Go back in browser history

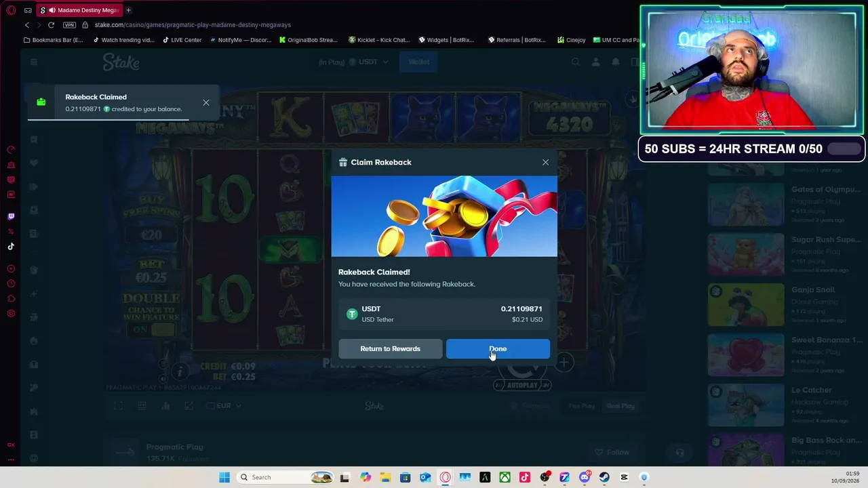point(27,25)
